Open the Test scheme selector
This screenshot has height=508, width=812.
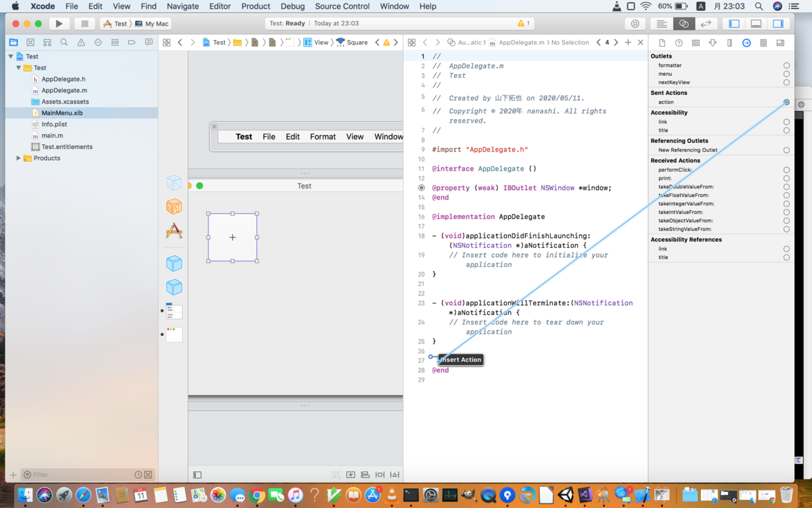click(x=115, y=24)
